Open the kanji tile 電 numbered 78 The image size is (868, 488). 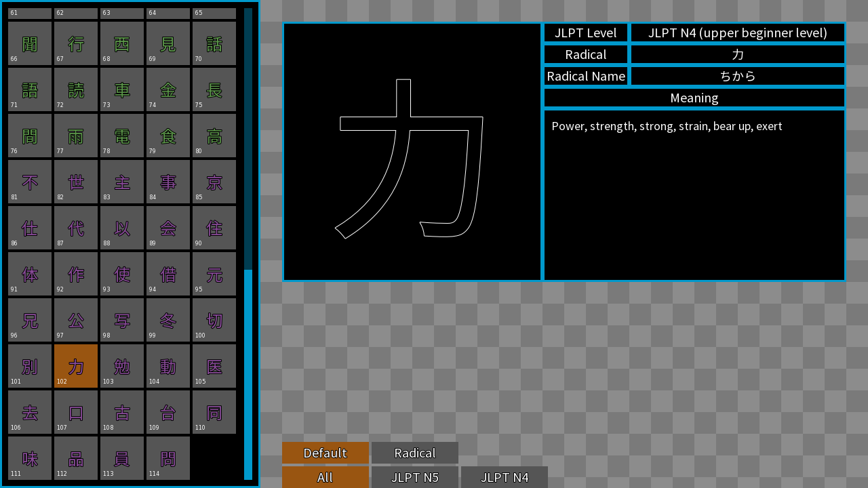click(122, 135)
